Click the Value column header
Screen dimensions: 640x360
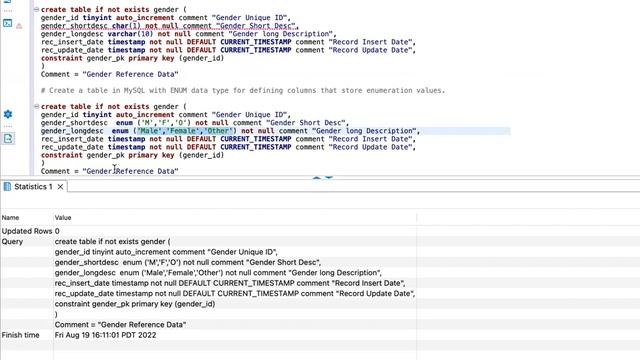coord(63,218)
